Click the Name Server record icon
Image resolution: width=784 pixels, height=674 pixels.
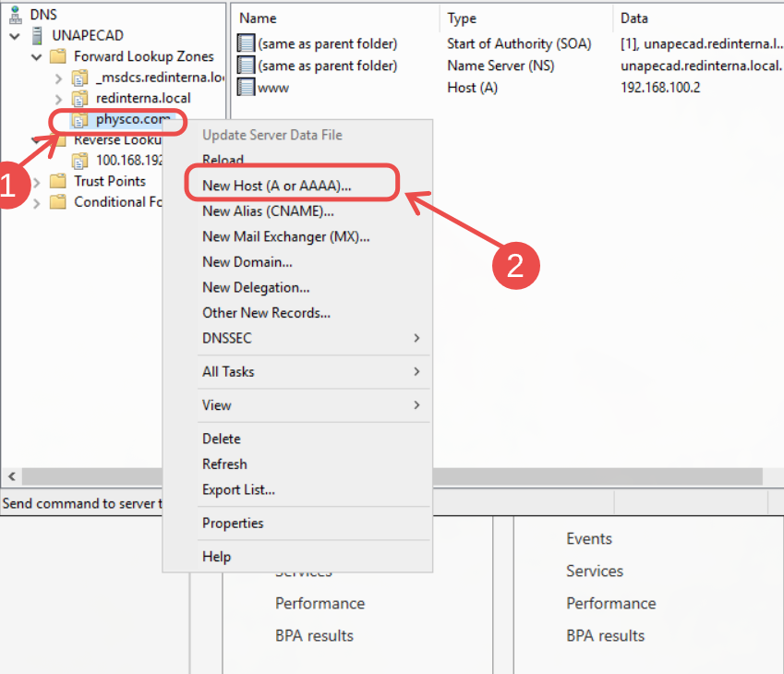[x=246, y=66]
